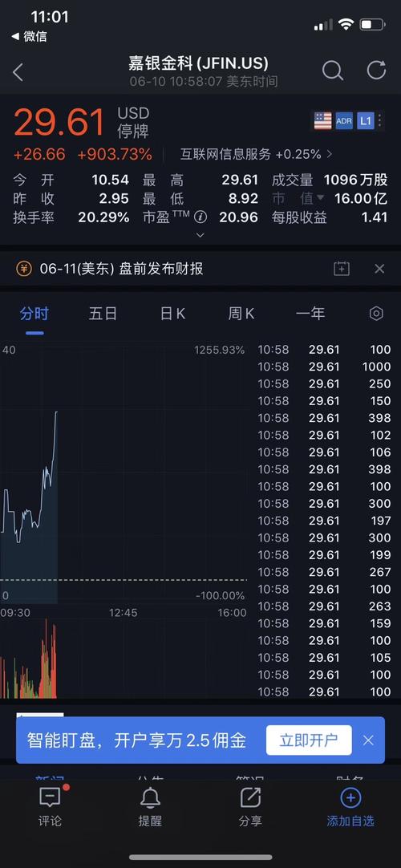Screen dimensions: 401x868
Task: Open the search magnifier icon
Action: tap(332, 71)
